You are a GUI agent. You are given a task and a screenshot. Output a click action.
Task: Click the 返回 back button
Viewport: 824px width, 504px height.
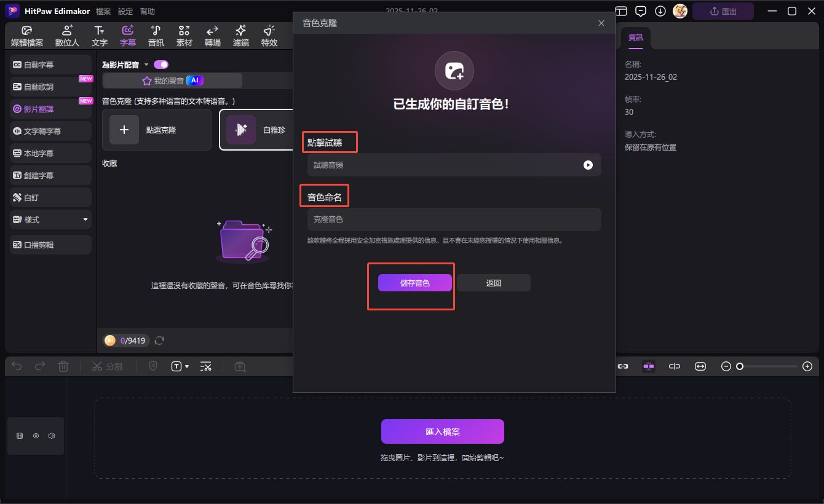[493, 283]
